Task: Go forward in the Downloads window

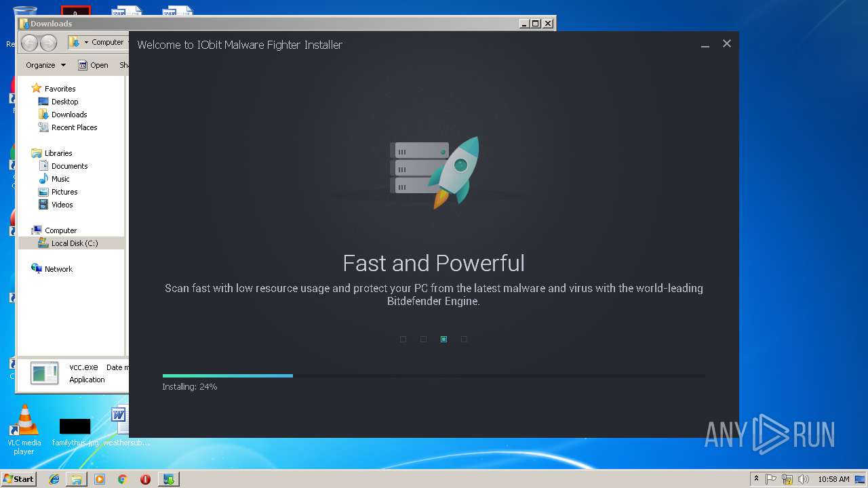Action: coord(48,43)
